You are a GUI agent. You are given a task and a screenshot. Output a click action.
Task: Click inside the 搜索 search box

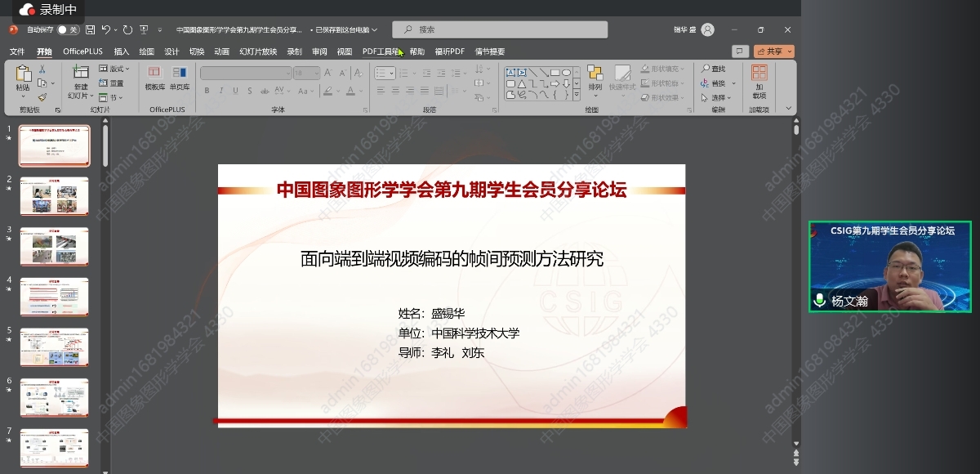coord(500,29)
